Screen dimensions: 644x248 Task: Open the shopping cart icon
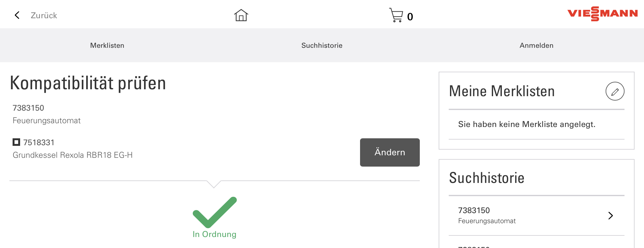click(396, 15)
